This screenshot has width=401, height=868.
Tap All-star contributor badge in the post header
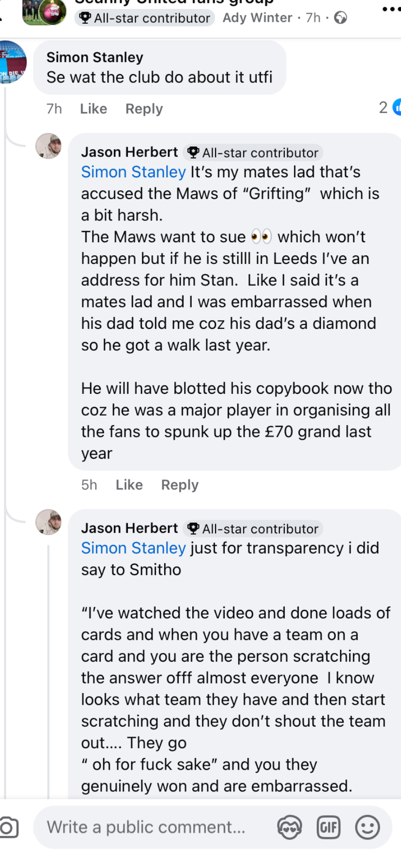click(x=145, y=18)
